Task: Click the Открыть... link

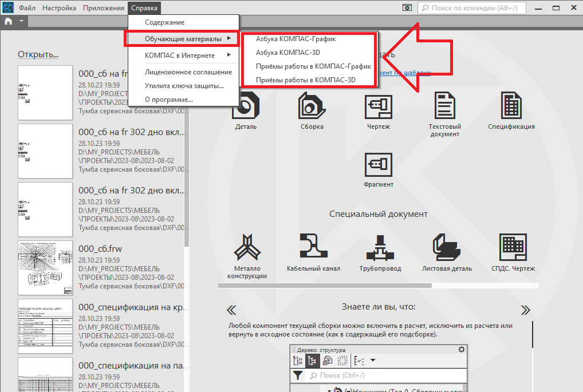Action: tap(38, 54)
